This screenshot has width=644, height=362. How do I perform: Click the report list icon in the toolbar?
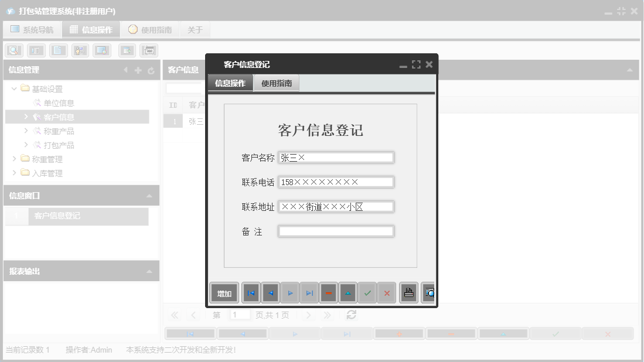tap(36, 50)
